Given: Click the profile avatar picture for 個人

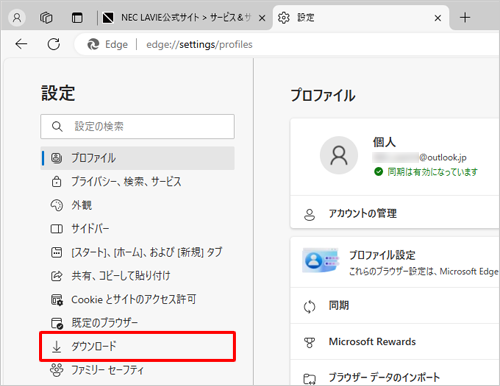Looking at the screenshot, I should pos(339,155).
